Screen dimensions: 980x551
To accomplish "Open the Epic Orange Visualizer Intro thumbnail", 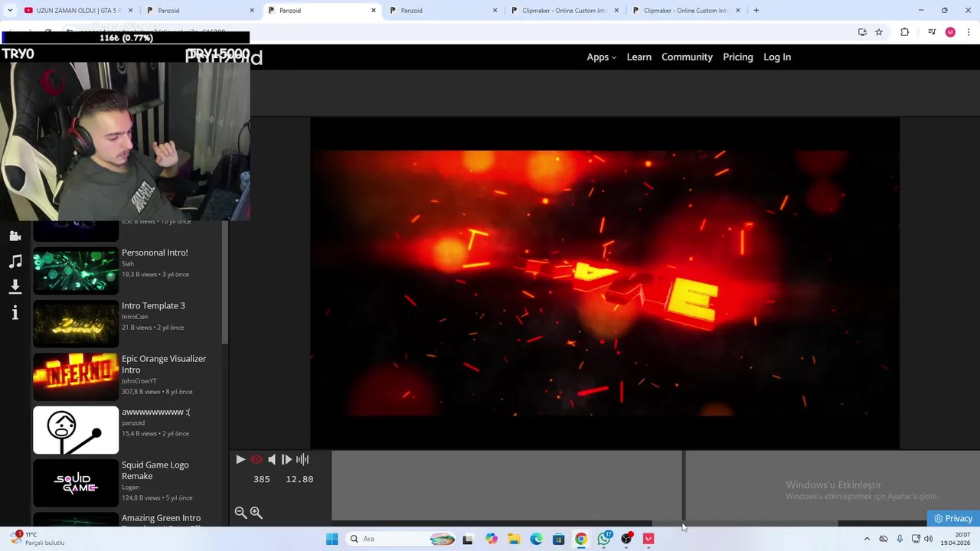I will pos(76,377).
